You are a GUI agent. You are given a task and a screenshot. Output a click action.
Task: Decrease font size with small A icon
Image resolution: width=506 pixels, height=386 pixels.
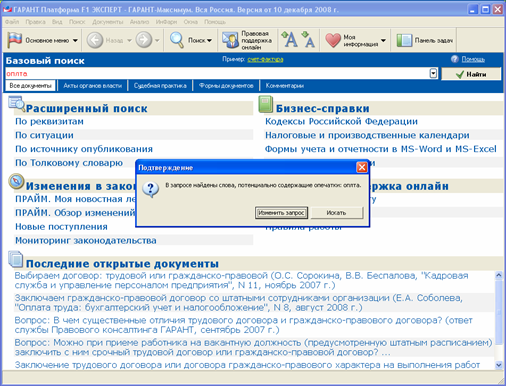click(x=308, y=39)
